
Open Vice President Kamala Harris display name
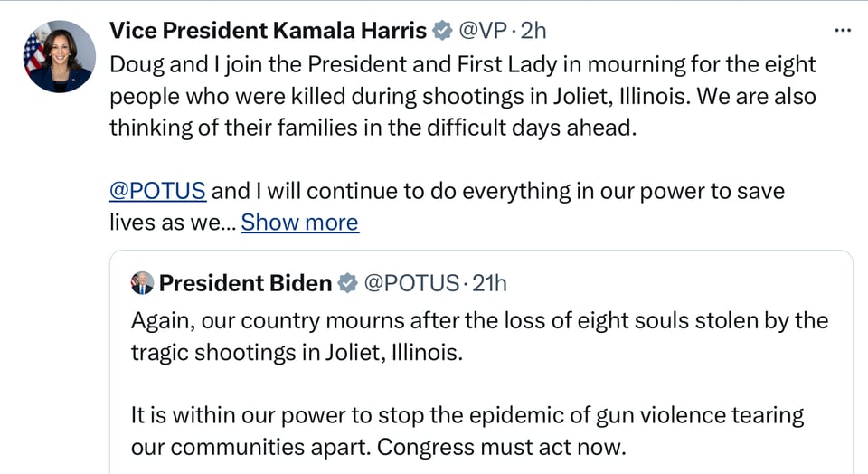point(268,30)
